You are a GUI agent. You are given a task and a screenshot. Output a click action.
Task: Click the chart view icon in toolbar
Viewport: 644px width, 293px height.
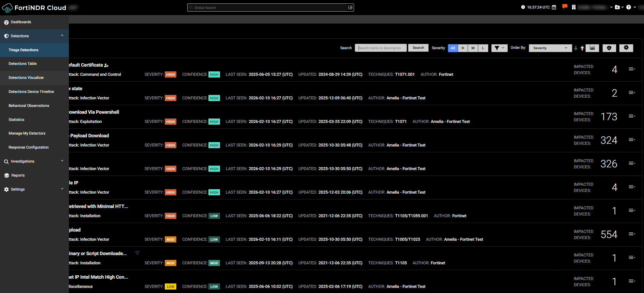point(592,48)
